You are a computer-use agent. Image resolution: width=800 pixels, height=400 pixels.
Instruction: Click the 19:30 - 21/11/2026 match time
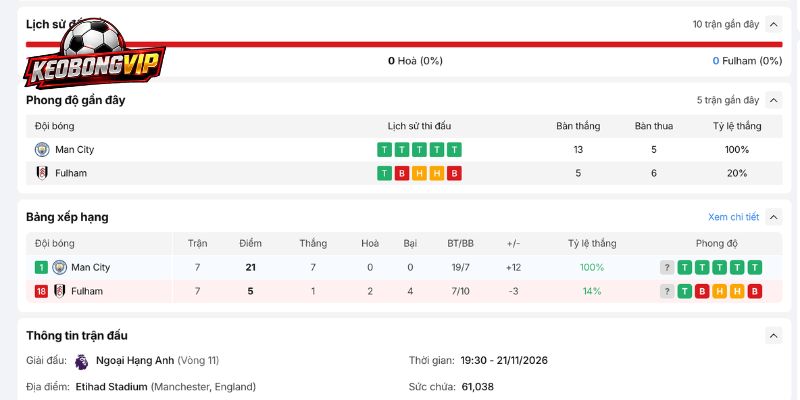pyautogui.click(x=504, y=361)
